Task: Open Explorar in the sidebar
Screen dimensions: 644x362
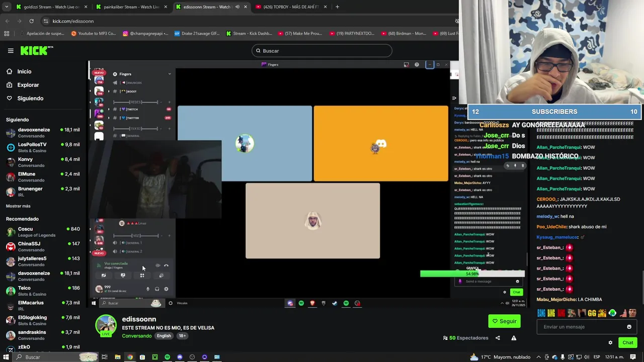Action: click(x=28, y=85)
